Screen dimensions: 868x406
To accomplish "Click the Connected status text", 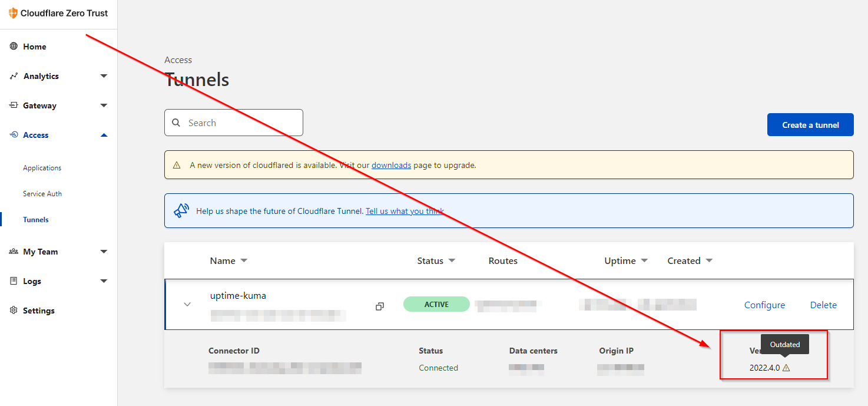I will click(x=438, y=368).
